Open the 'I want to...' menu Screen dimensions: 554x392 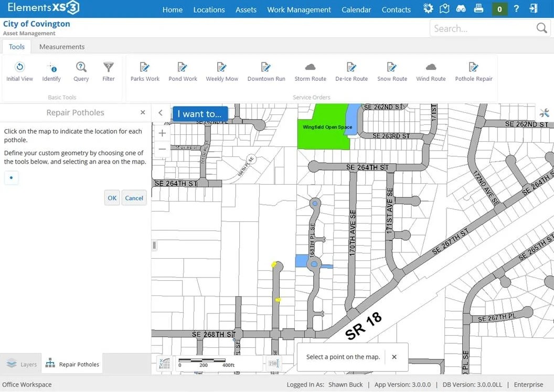200,114
